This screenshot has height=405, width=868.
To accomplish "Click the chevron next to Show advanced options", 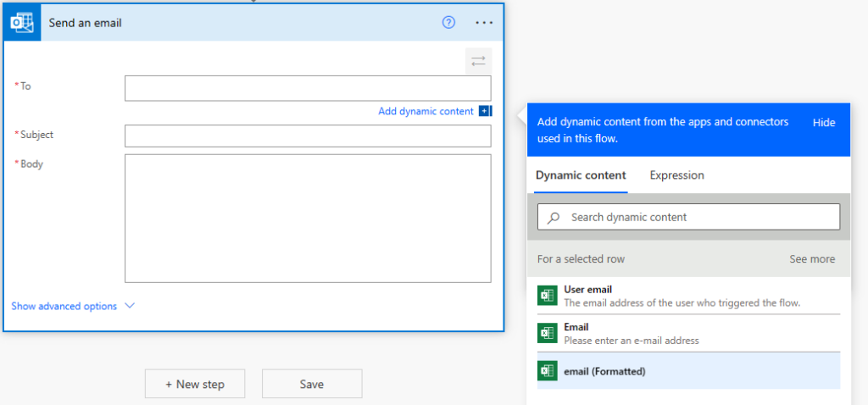I will point(130,306).
